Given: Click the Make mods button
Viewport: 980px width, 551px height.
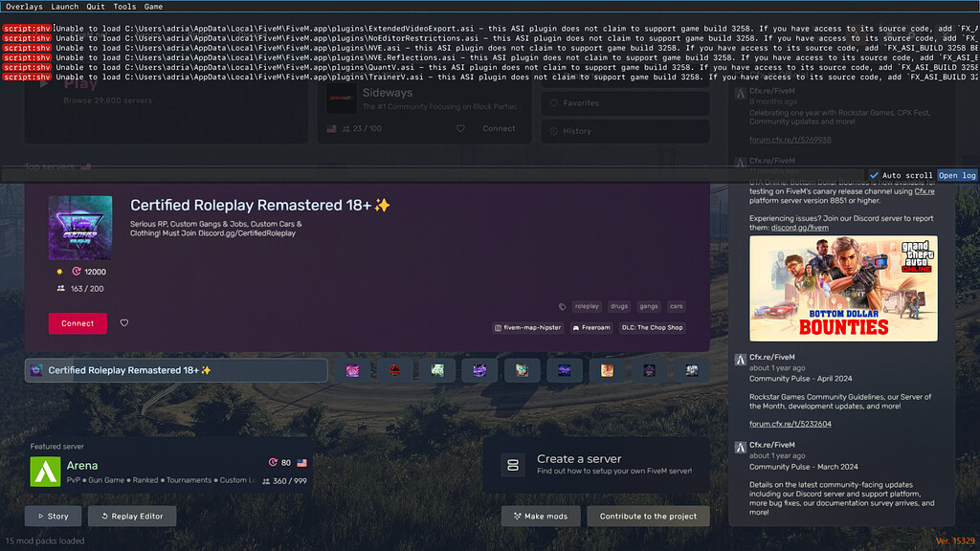Looking at the screenshot, I should point(541,516).
